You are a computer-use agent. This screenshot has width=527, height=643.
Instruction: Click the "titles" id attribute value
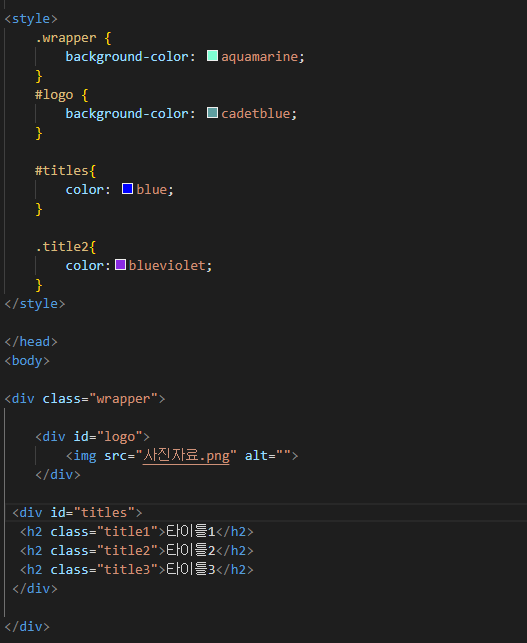tap(104, 513)
